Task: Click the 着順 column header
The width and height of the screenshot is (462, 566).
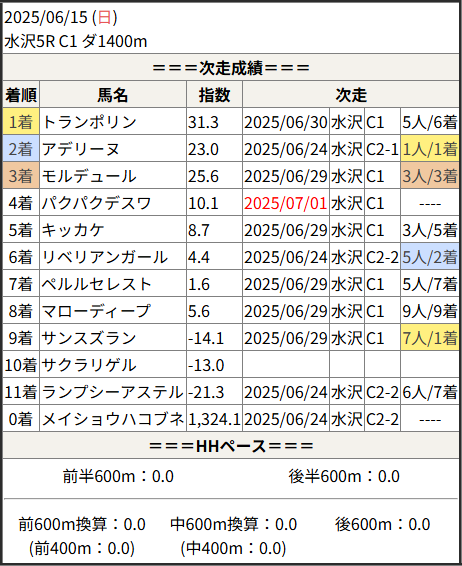Action: (x=21, y=95)
